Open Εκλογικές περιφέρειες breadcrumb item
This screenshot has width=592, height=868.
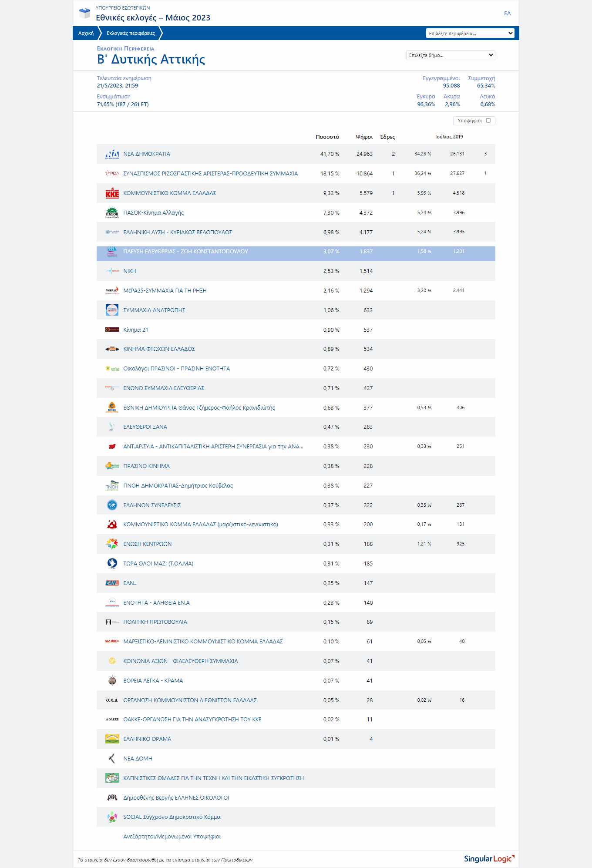[x=131, y=33]
